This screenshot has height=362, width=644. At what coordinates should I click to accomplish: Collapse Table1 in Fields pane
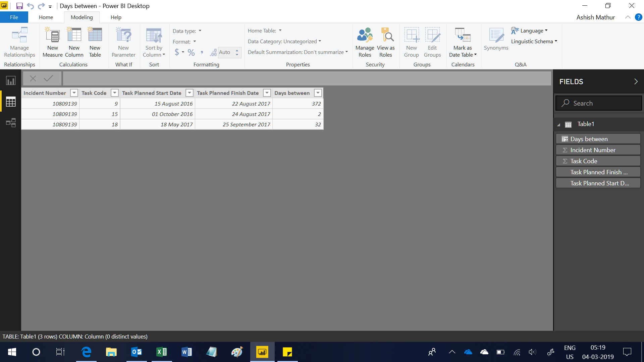tap(559, 125)
